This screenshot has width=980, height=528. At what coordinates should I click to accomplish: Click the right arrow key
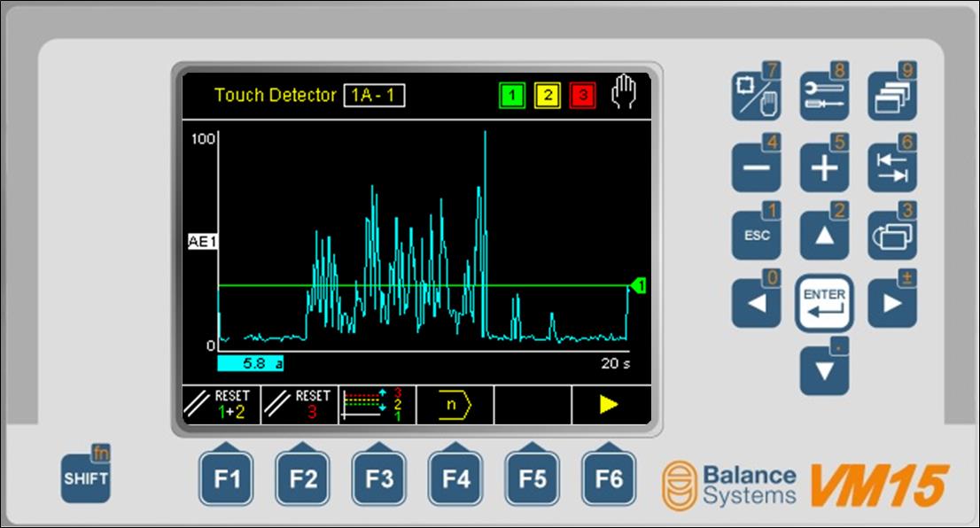pyautogui.click(x=892, y=299)
